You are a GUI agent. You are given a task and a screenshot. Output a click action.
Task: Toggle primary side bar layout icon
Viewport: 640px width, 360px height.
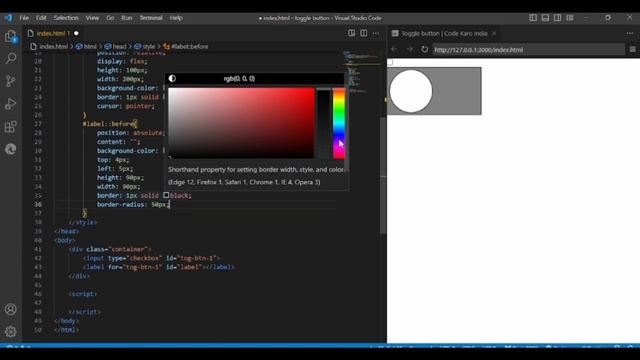(533, 18)
